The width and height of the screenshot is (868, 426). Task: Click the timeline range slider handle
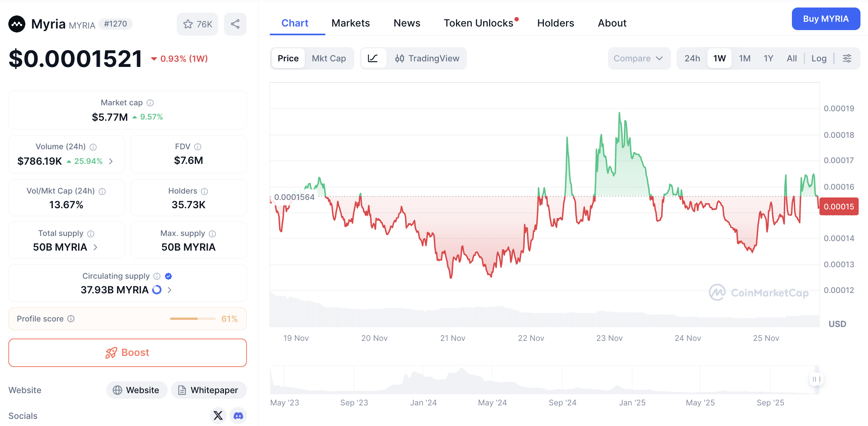pos(816,379)
